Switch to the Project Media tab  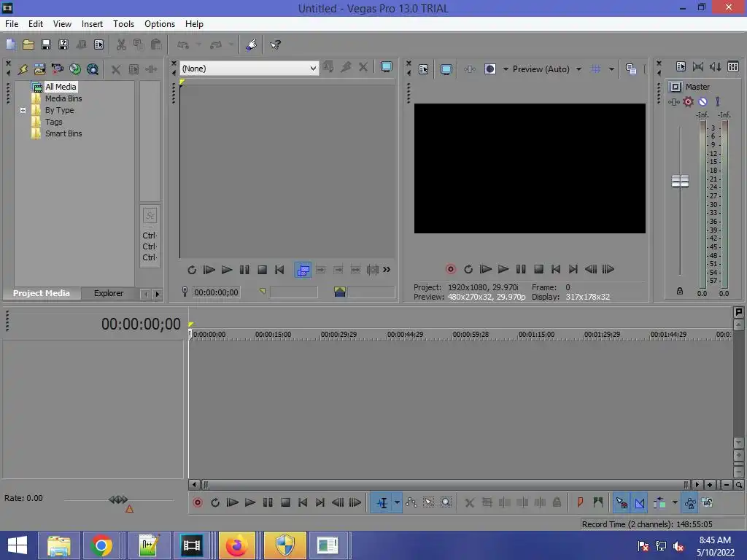[41, 293]
